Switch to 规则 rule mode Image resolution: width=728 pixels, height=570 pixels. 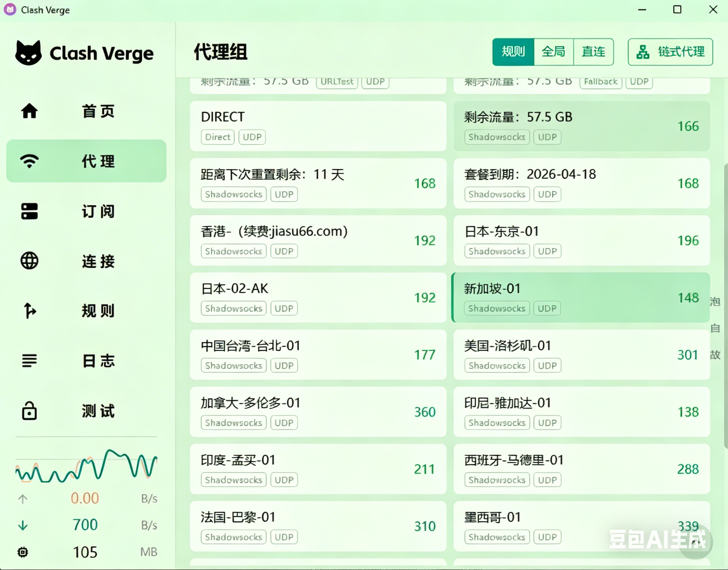click(x=513, y=52)
